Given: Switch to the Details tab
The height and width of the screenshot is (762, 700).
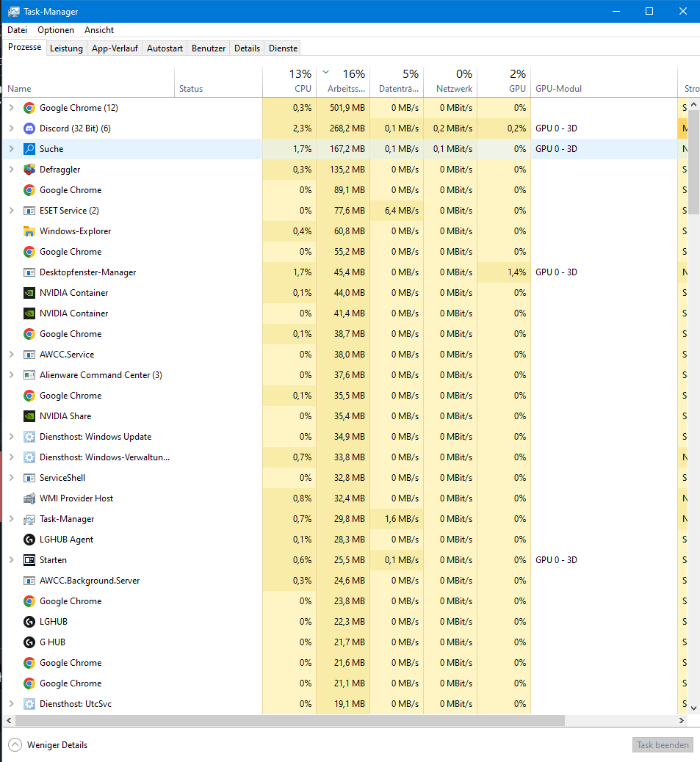Looking at the screenshot, I should pyautogui.click(x=247, y=48).
